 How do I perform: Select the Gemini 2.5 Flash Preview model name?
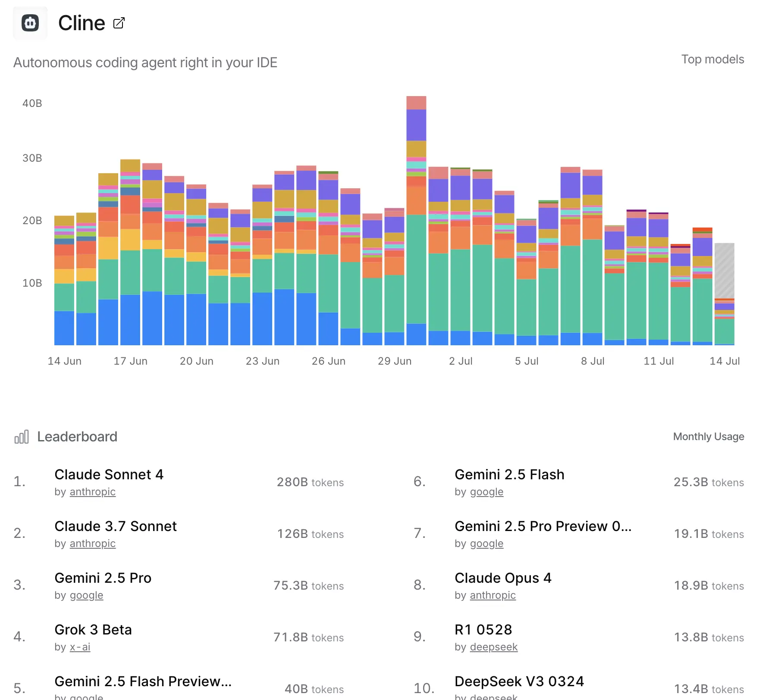point(143,681)
